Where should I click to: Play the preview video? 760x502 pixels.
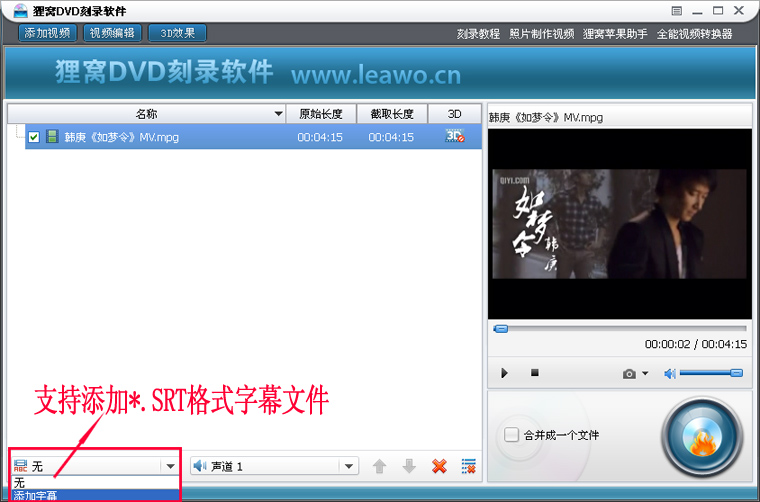(504, 373)
